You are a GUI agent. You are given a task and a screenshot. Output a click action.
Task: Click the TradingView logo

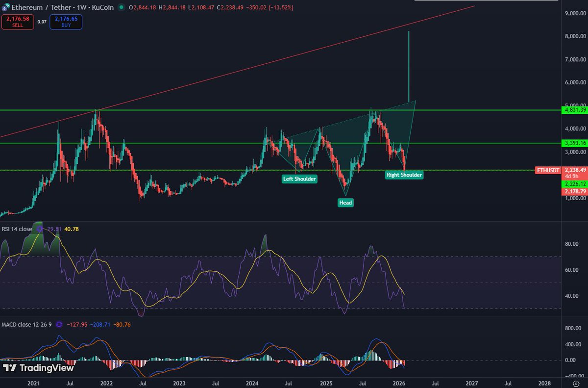[x=38, y=368]
